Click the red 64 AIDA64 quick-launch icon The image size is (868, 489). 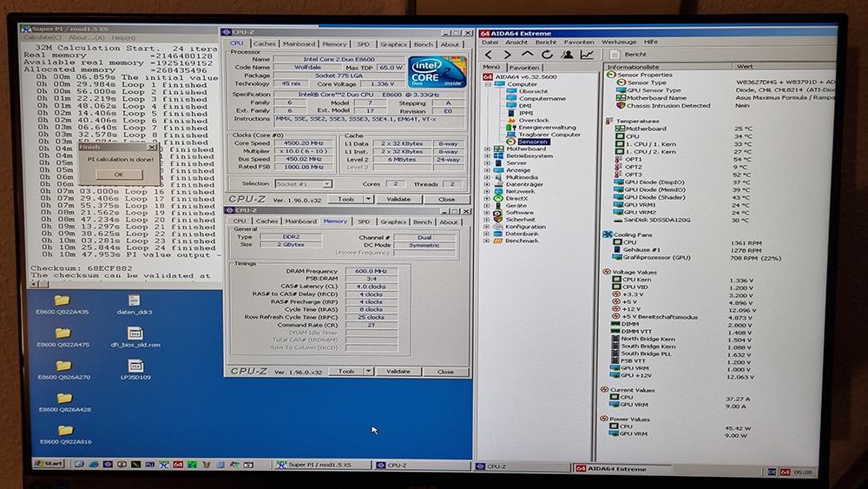tap(178, 464)
